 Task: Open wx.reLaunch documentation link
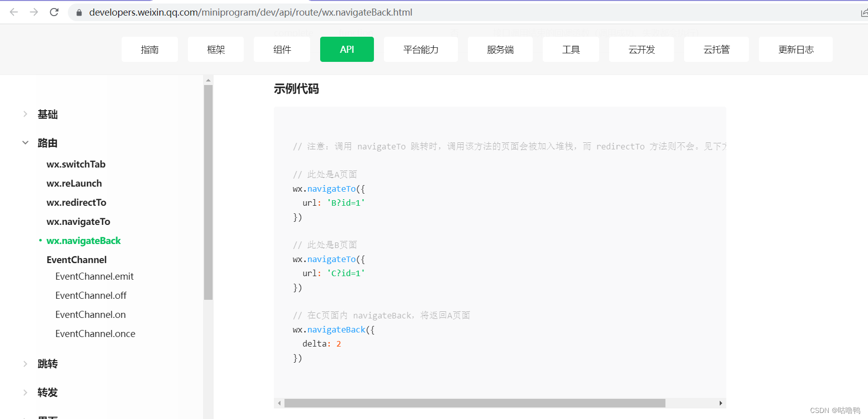74,183
